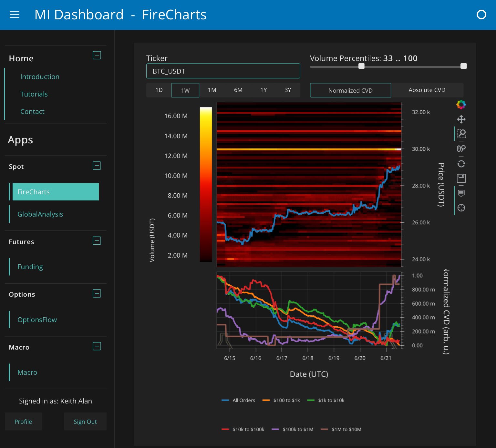Open GlobalAnalysis from the sidebar
Viewport: 496px width, 448px height.
[x=40, y=214]
